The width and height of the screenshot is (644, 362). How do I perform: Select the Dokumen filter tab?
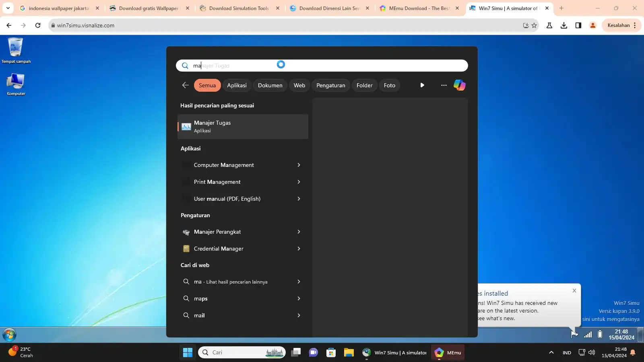(x=270, y=85)
